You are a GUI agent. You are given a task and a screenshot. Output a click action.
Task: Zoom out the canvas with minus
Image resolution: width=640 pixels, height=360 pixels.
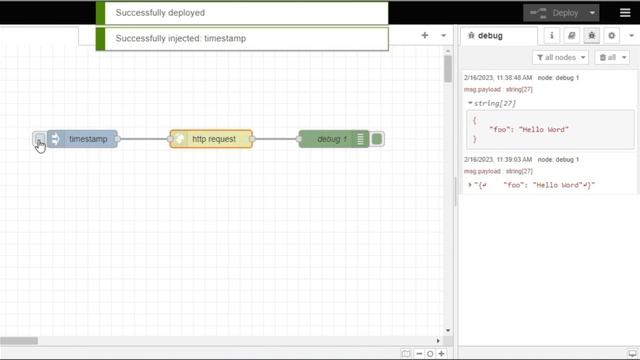click(x=419, y=353)
